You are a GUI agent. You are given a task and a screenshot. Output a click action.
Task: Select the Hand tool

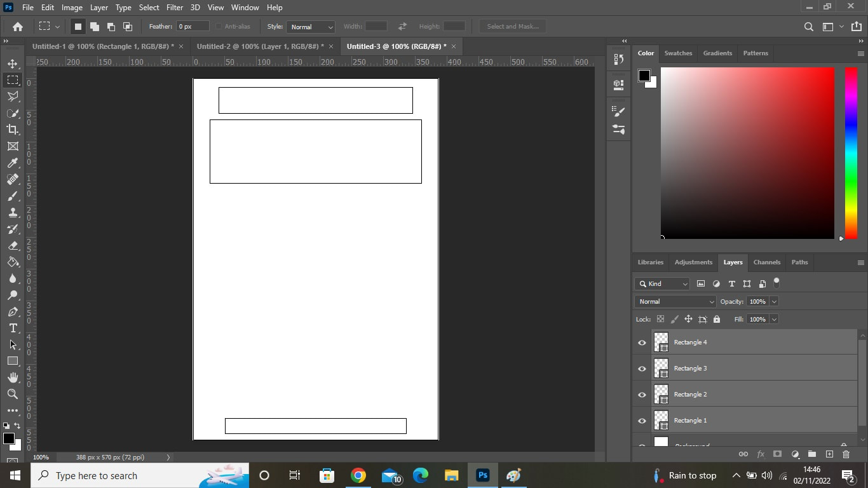(x=13, y=377)
